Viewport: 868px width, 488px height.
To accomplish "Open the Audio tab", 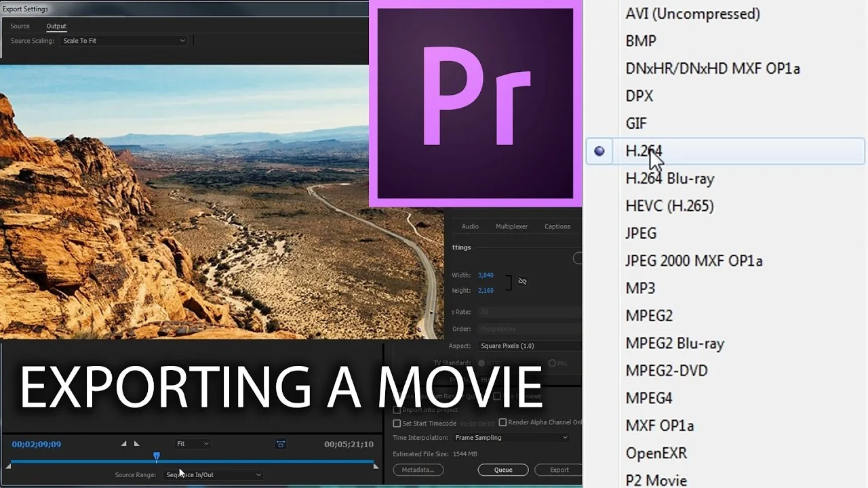I will 470,226.
